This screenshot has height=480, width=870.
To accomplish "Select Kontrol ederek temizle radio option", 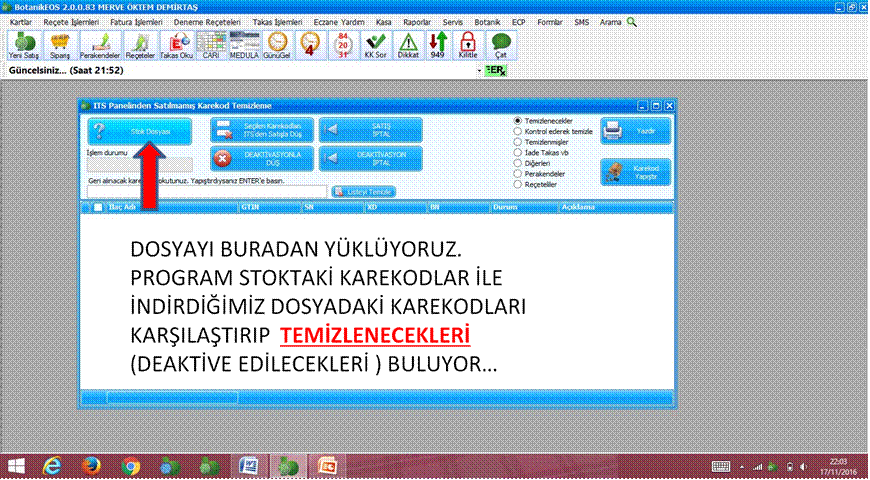I will [517, 131].
